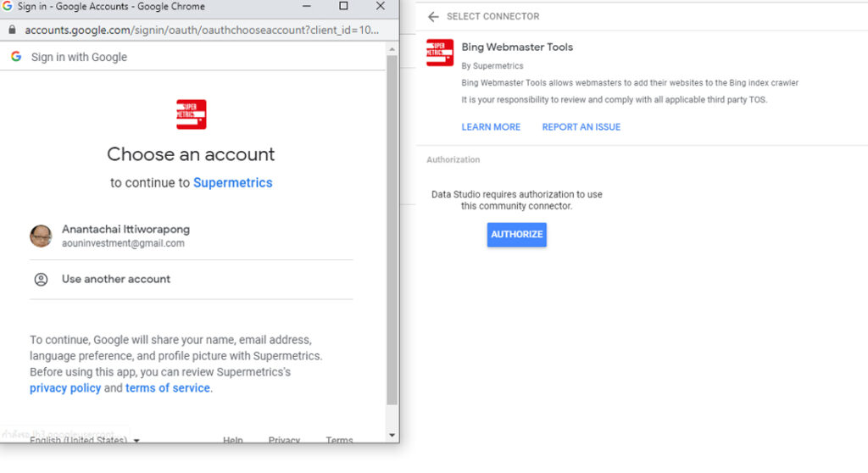The image size is (868, 473).
Task: Click the SELECT CONNECTOR heading text
Action: click(x=492, y=17)
